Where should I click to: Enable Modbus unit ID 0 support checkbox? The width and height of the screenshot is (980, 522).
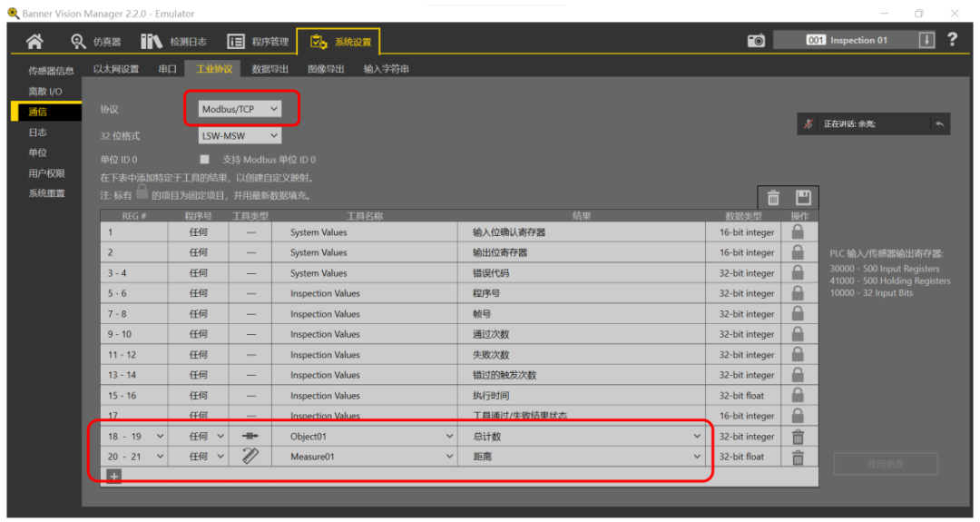204,159
